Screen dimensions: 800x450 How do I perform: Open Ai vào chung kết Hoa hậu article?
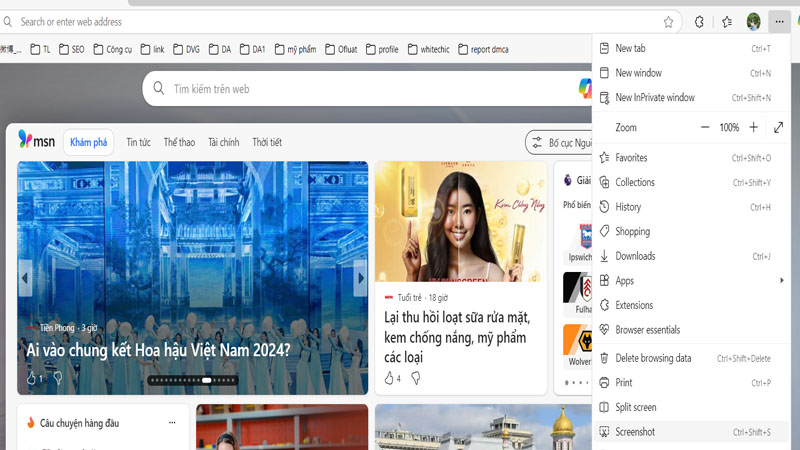point(158,350)
